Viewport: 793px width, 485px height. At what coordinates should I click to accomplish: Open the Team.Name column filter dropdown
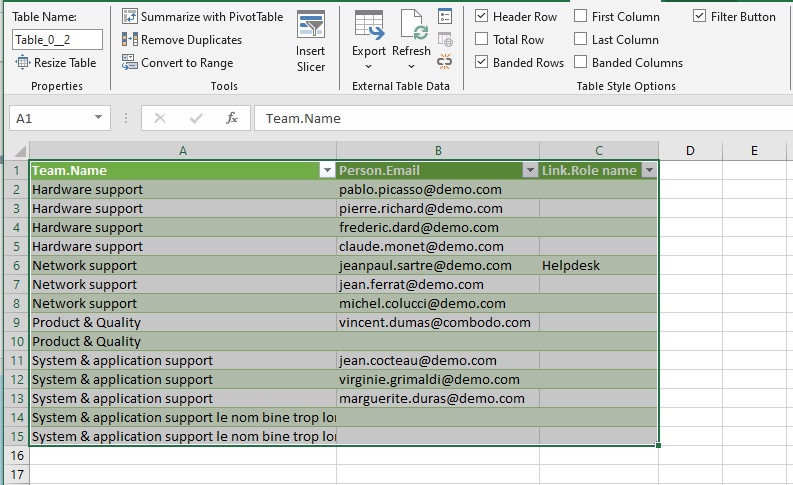pos(326,171)
